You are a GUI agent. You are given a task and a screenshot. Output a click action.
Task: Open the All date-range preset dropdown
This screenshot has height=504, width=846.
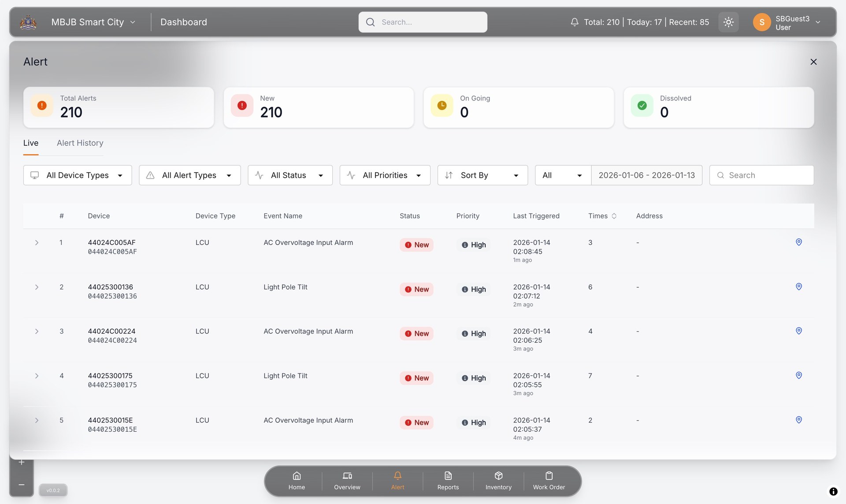(563, 175)
